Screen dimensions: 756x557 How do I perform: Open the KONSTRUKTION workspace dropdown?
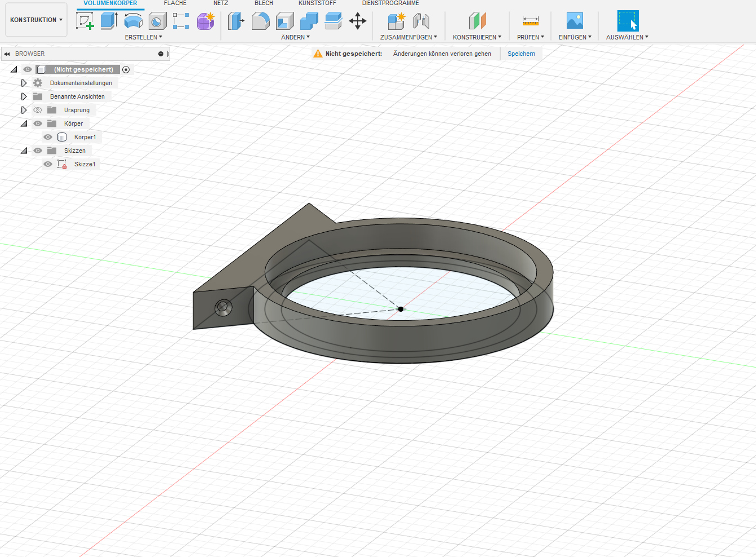point(35,19)
